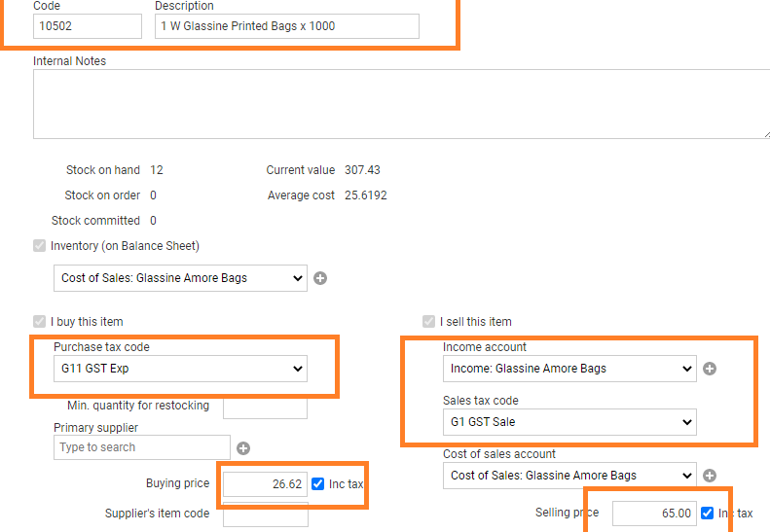This screenshot has width=770, height=532.
Task: Click plus icon beside Income account dropdown
Action: coord(710,369)
